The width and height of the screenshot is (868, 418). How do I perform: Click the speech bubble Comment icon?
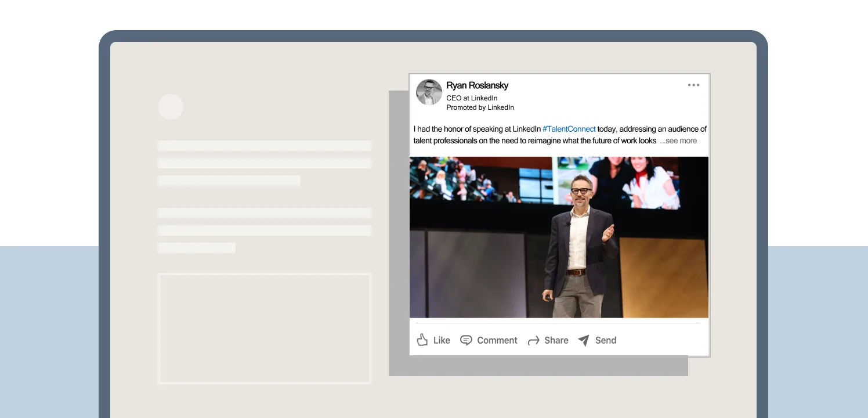coord(466,340)
